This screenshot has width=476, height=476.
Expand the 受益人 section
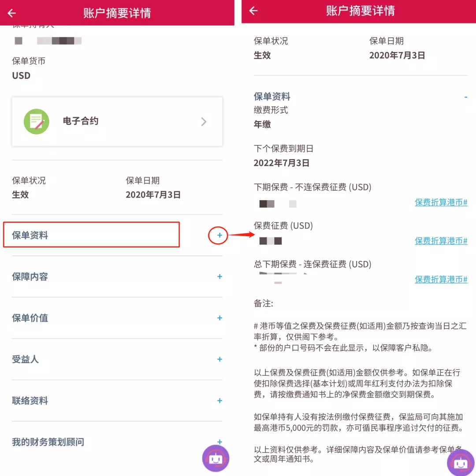(220, 359)
